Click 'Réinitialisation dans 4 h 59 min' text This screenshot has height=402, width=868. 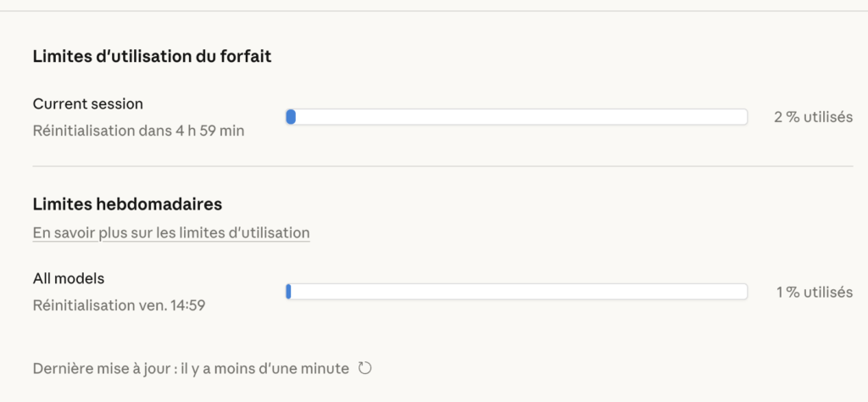138,131
